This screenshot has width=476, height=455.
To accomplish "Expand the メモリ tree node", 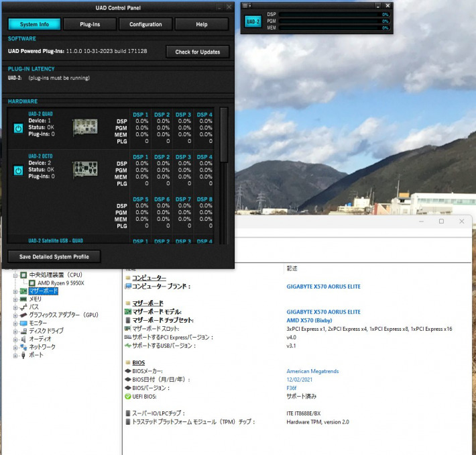I will (15, 299).
